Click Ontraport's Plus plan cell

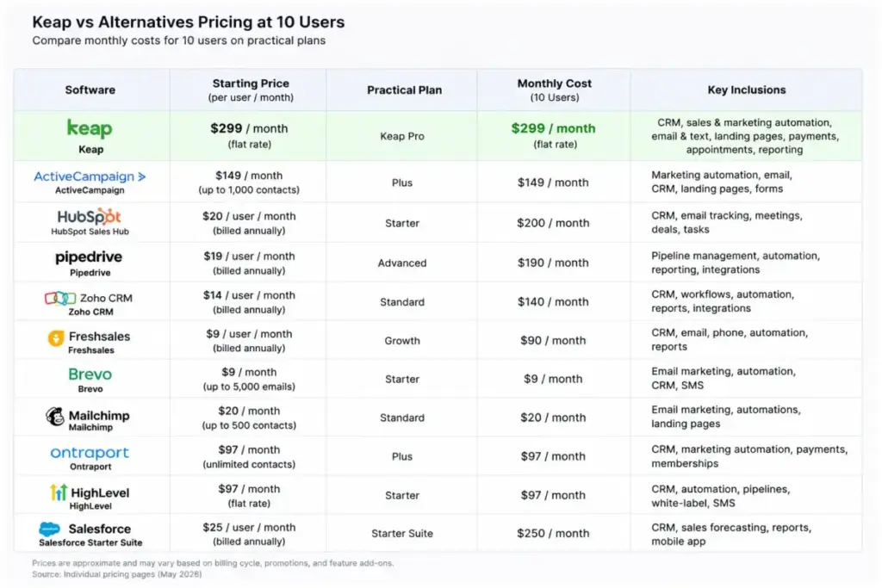[x=402, y=456]
